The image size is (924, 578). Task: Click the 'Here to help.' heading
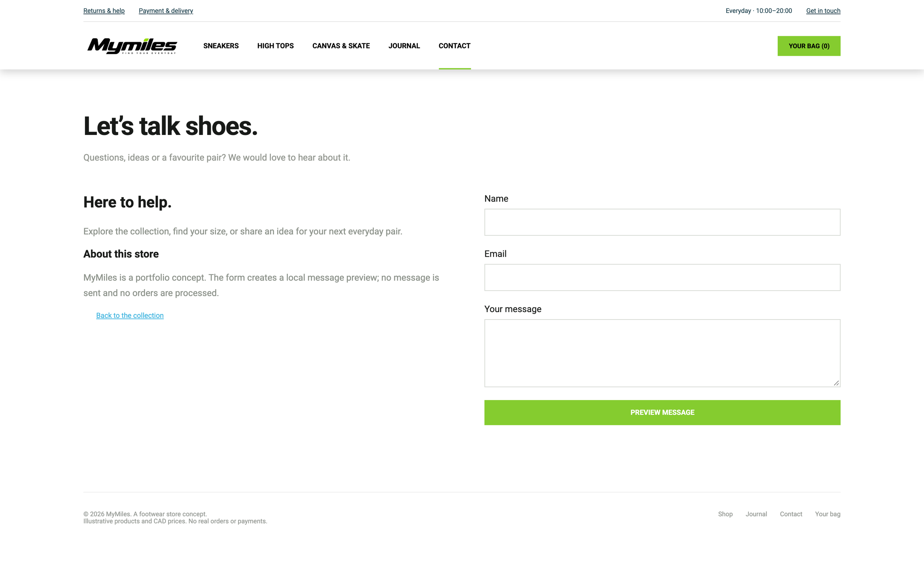(x=127, y=202)
